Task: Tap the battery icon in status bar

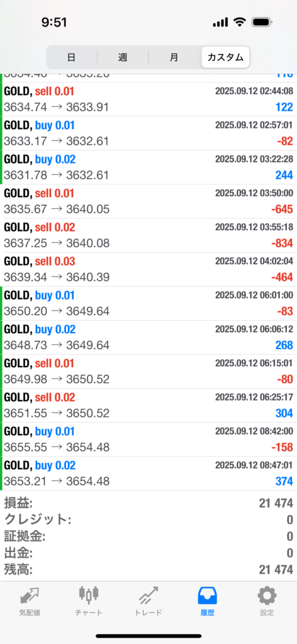Action: coord(263,22)
